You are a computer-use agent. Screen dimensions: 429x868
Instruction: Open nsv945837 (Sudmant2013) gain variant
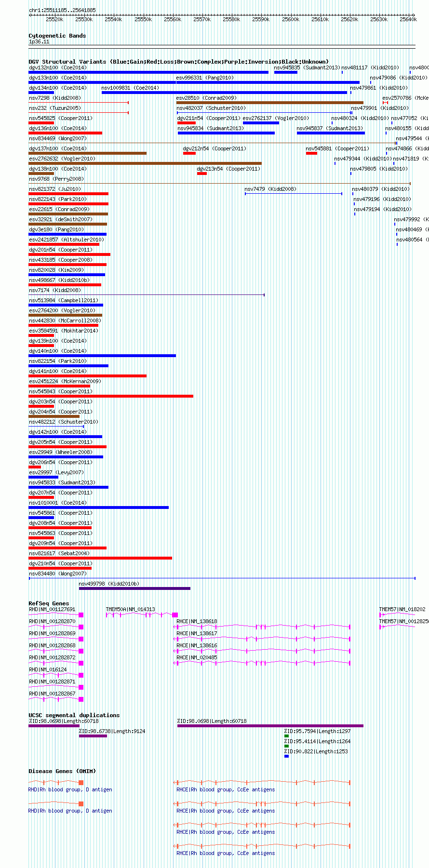point(331,133)
